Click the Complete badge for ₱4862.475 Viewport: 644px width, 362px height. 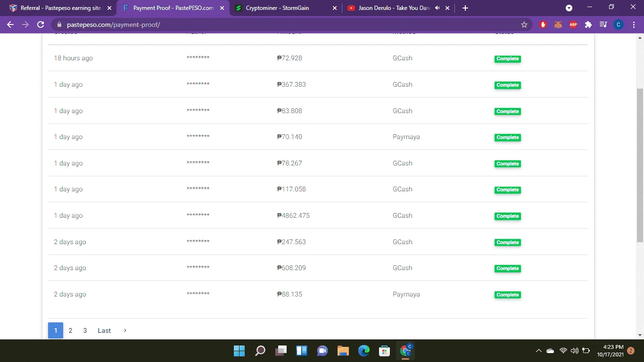pyautogui.click(x=508, y=216)
